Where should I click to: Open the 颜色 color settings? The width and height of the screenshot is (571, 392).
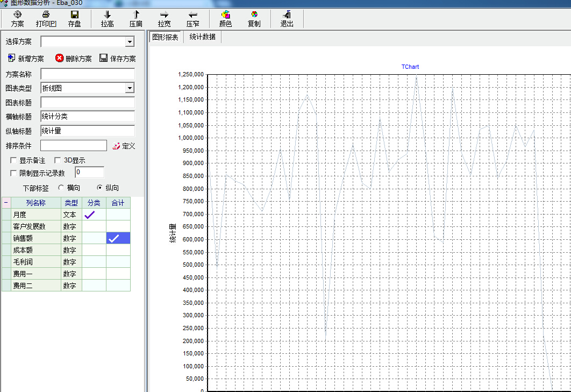[x=225, y=18]
